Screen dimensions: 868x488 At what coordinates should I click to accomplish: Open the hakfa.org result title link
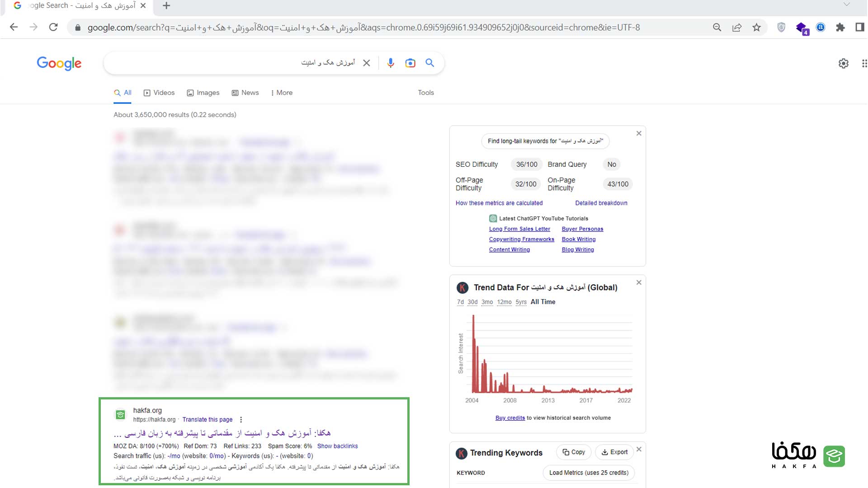pos(222,433)
